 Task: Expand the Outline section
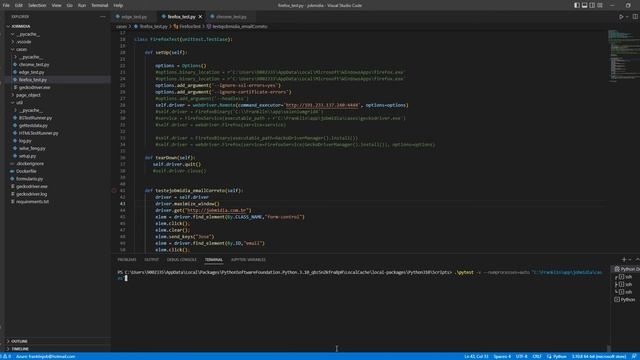coord(19,341)
